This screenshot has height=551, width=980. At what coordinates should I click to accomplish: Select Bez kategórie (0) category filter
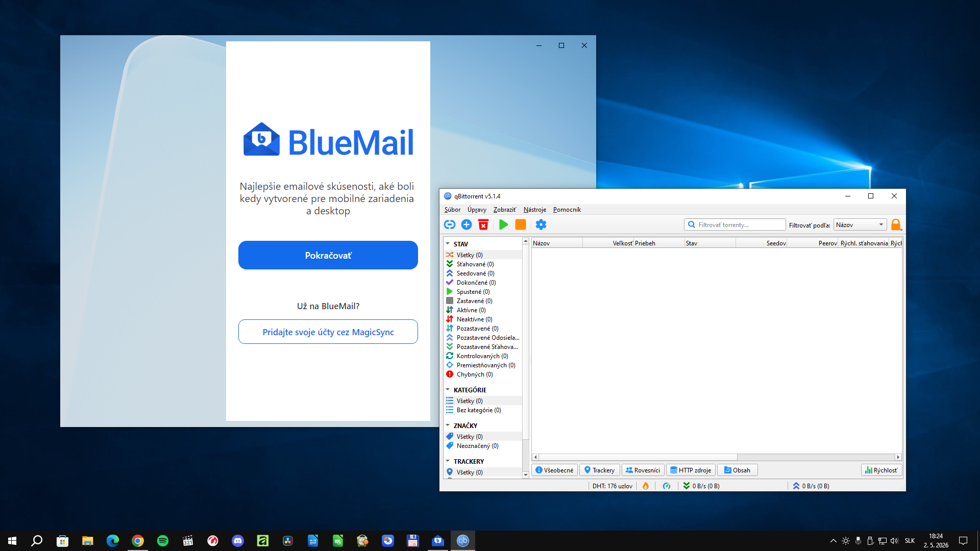click(483, 410)
